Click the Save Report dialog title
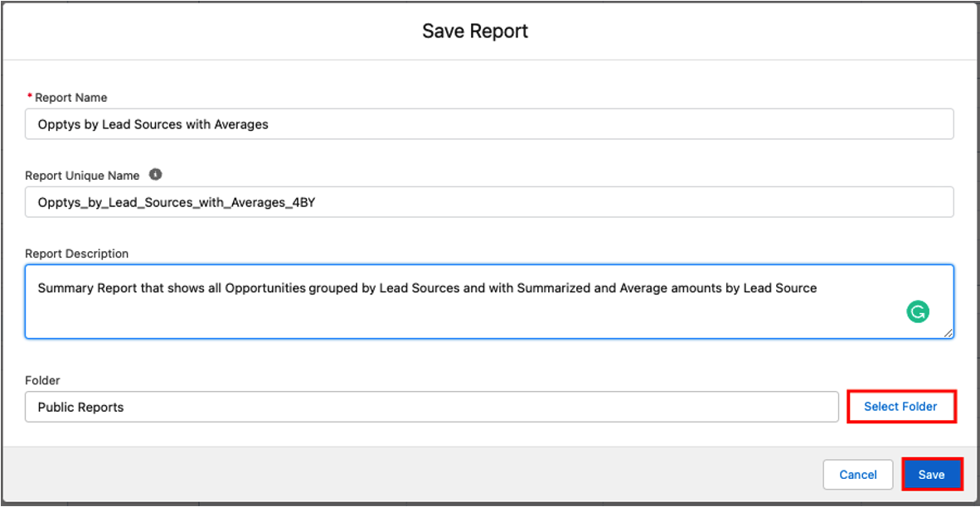The width and height of the screenshot is (980, 507). pos(473,31)
